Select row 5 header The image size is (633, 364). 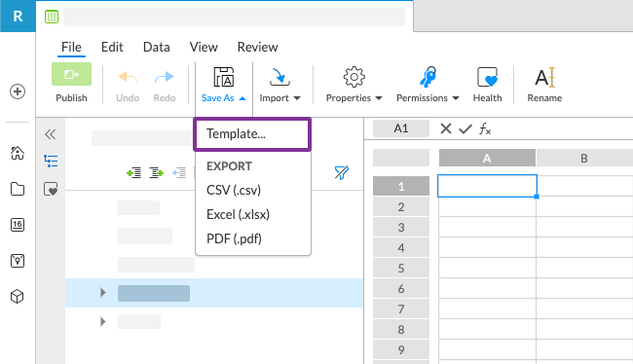coord(401,268)
